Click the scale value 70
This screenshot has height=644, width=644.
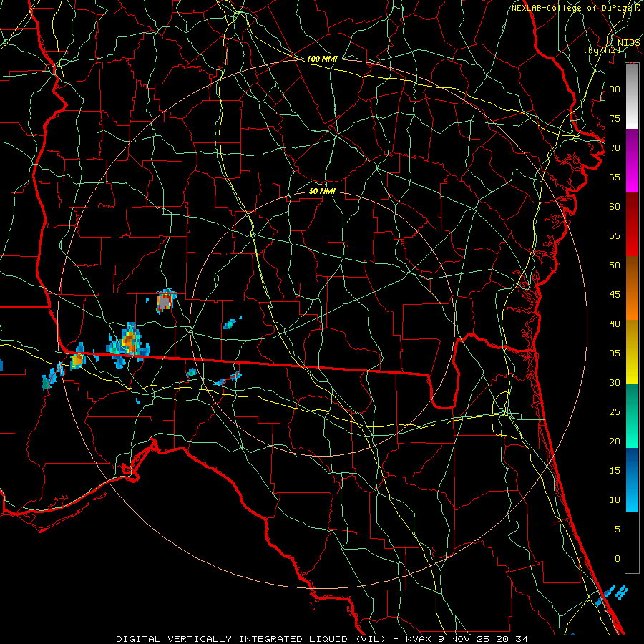(x=615, y=148)
